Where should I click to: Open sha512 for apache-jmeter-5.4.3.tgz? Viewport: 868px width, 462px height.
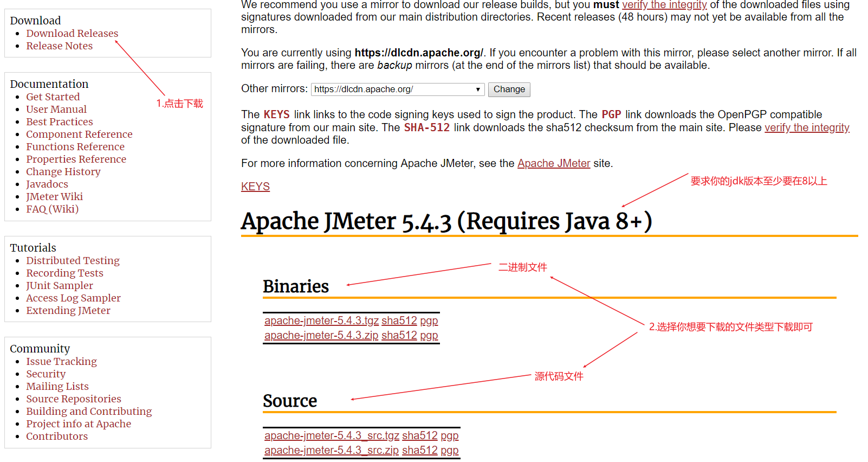399,320
